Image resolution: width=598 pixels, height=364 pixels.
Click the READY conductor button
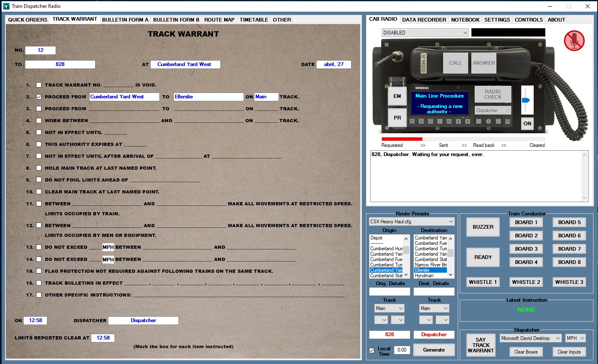(x=483, y=257)
